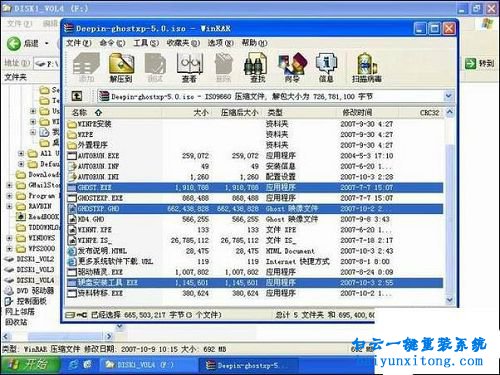Viewport: 500px width, 375px height.
Task: Click the Internet Explorer quick launch icon
Action: [x=73, y=365]
